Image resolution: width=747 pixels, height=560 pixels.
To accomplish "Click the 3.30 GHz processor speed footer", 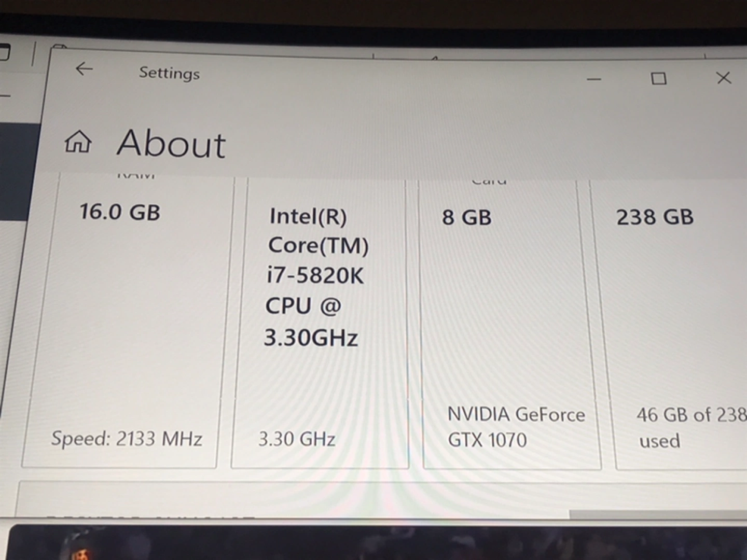I will pos(297,440).
